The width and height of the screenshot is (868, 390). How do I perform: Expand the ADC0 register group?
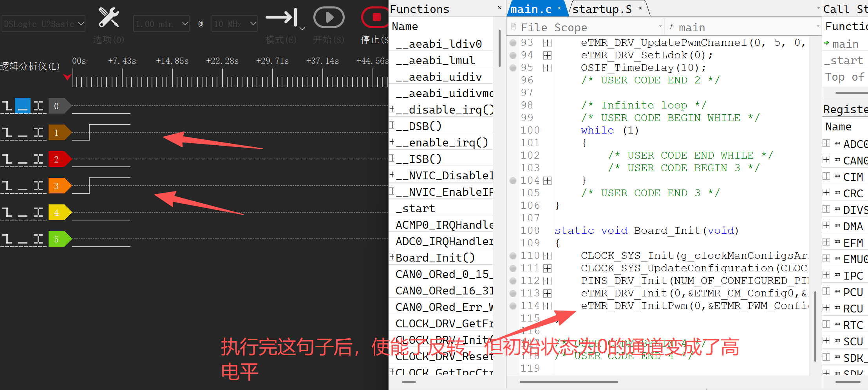826,143
